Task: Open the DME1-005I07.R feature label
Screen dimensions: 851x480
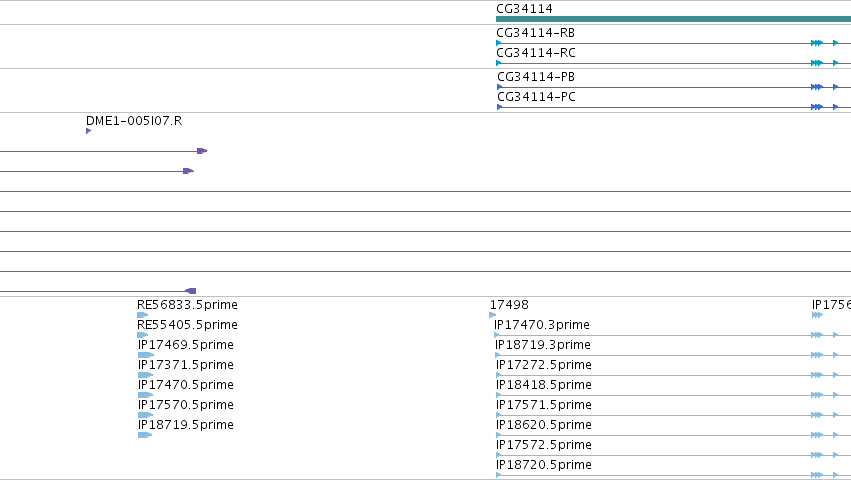Action: (x=134, y=121)
